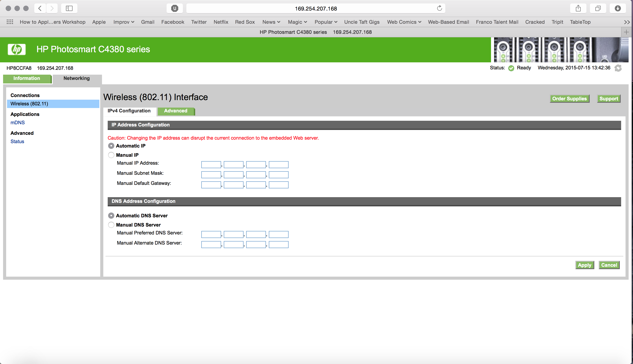Switch to the Information tab
633x364 pixels.
click(x=27, y=79)
